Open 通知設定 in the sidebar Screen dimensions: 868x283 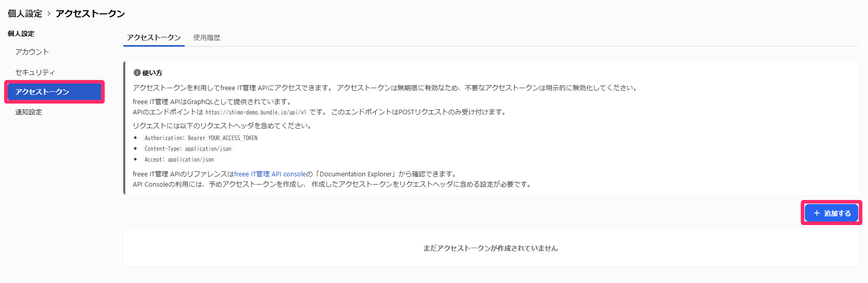(x=29, y=112)
